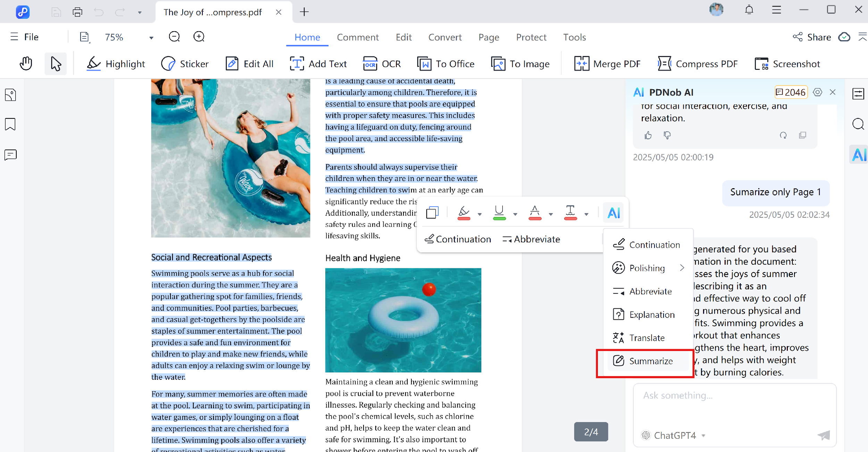Click thumbs down on AI response
This screenshot has width=868, height=452.
pos(667,135)
